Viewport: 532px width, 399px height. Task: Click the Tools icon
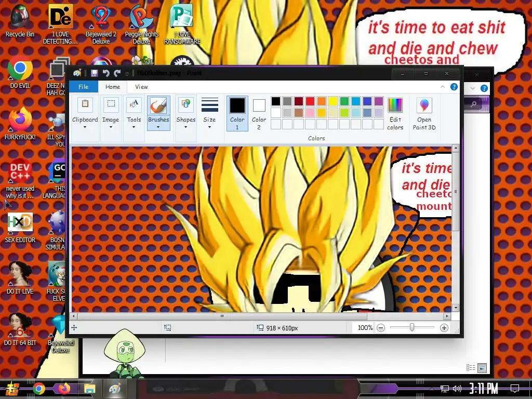coord(134,104)
